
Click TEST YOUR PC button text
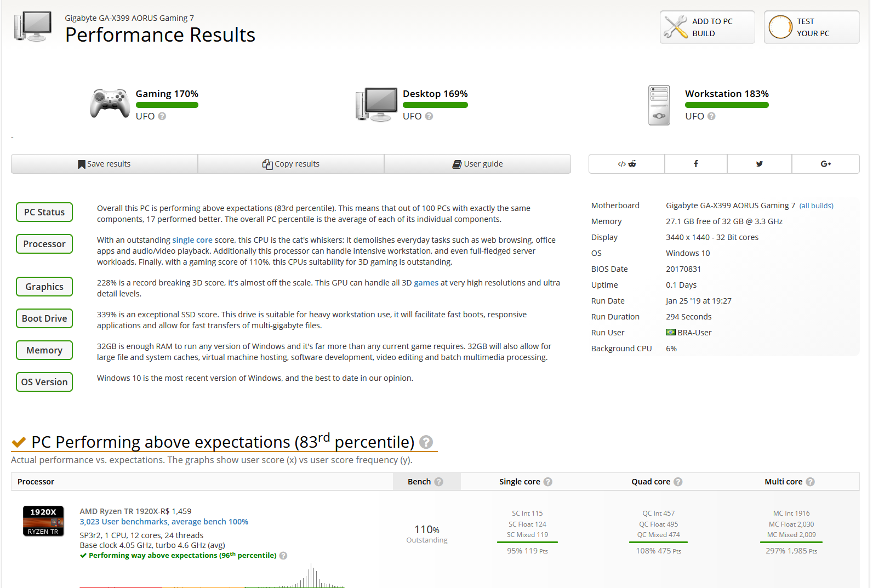[x=813, y=27]
